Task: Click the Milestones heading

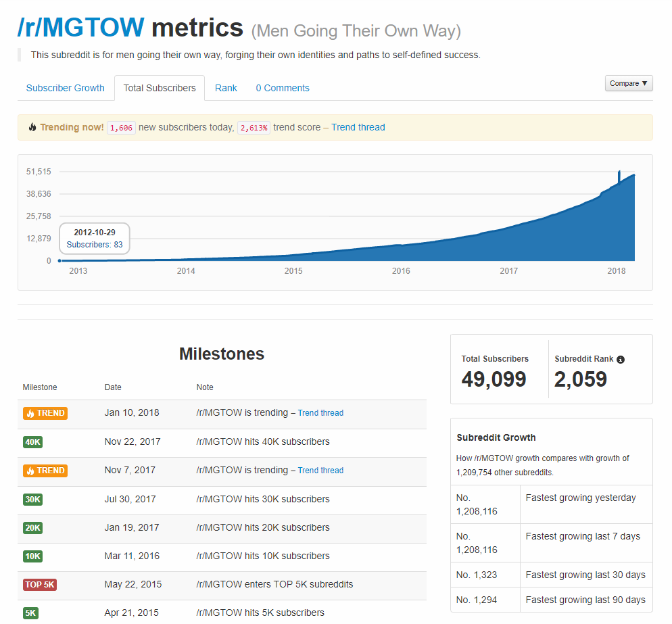Action: 222,354
